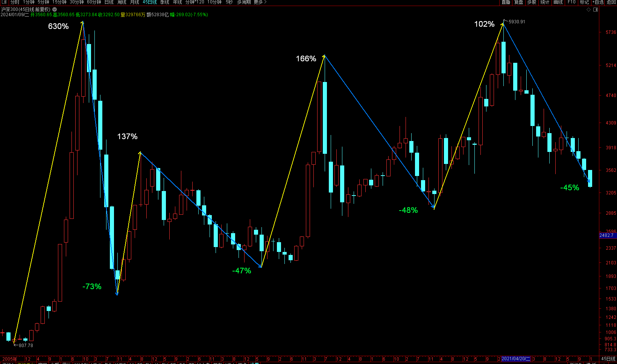The image size is (617, 364).
Task: Switch to 日线 daily chart
Action: 109,2
